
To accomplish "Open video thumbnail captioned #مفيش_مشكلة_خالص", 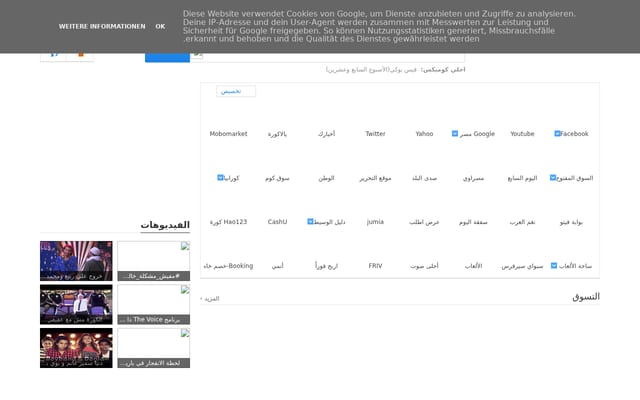I will (153, 261).
